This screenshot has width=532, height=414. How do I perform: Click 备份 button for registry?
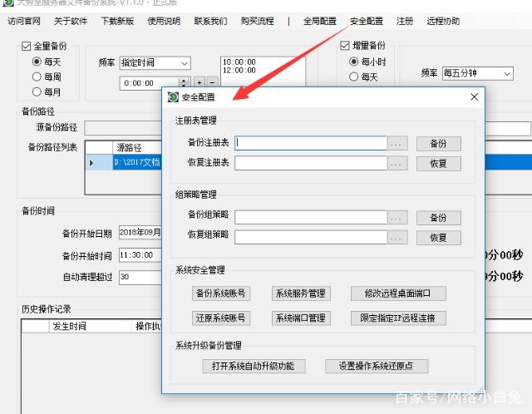tap(439, 144)
